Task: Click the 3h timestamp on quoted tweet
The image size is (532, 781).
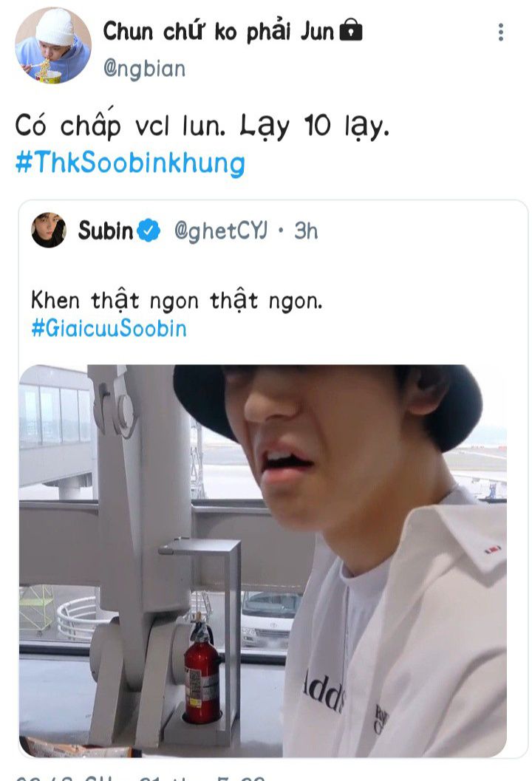Action: click(x=305, y=231)
